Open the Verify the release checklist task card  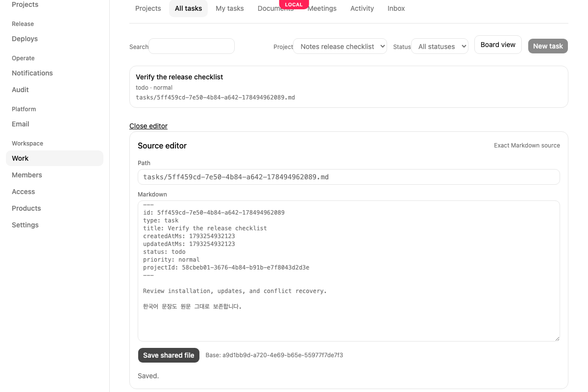point(349,87)
